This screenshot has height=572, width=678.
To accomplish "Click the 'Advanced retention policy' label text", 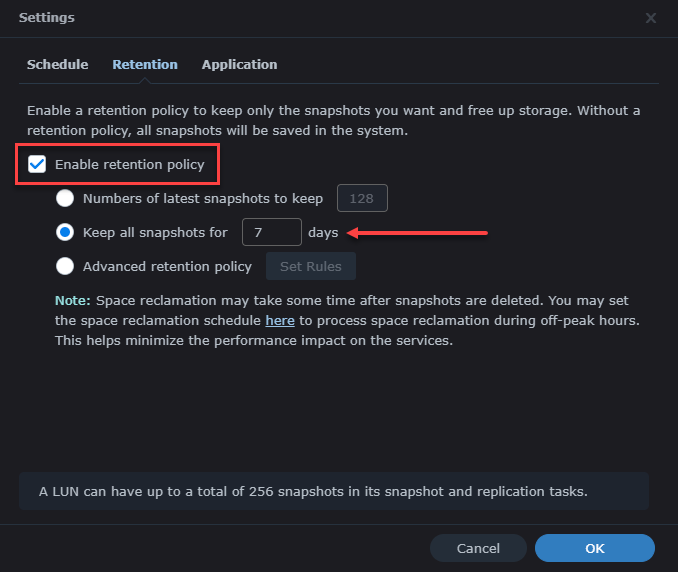I will click(167, 266).
